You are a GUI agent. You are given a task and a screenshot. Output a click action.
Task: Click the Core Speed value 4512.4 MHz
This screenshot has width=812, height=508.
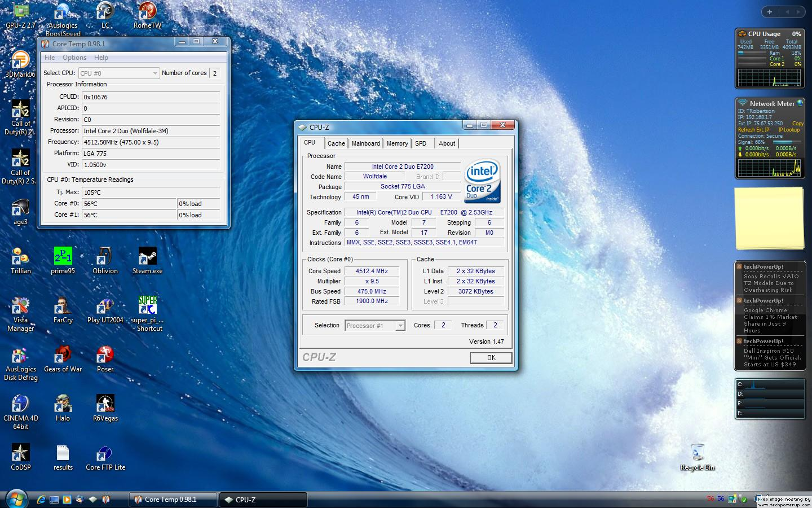[x=372, y=271]
